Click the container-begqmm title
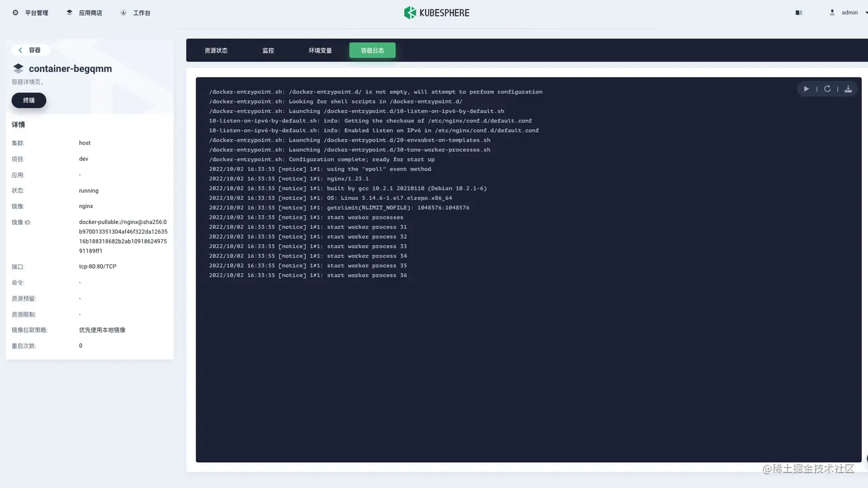The height and width of the screenshot is (488, 868). click(x=71, y=68)
